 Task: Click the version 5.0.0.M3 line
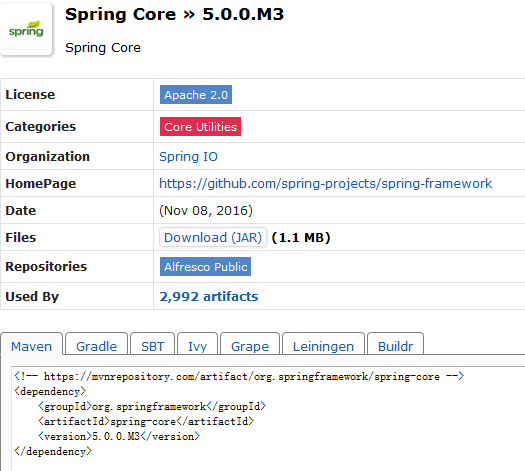(x=119, y=437)
